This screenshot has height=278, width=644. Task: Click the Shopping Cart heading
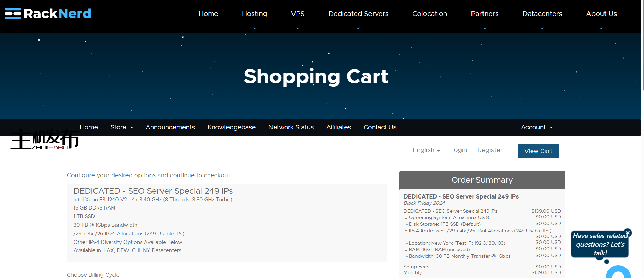coord(316,77)
